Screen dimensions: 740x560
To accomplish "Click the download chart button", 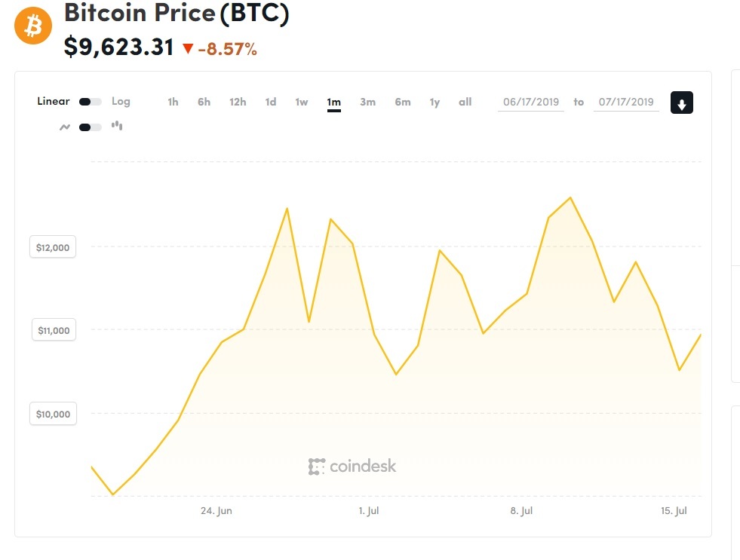I will (681, 103).
